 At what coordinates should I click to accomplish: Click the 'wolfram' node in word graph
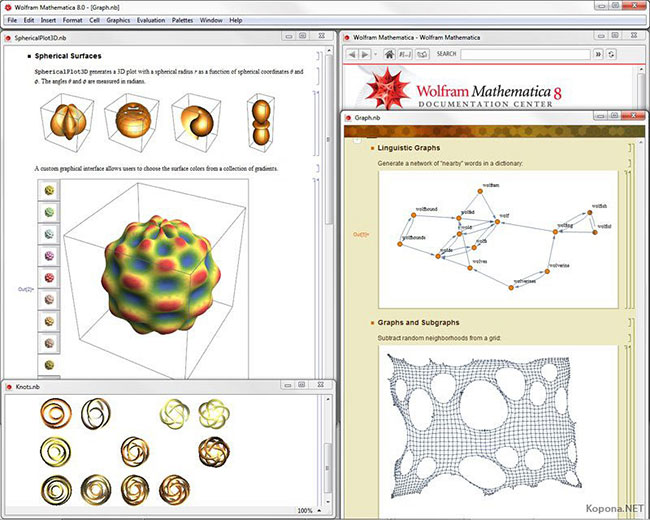tap(480, 191)
